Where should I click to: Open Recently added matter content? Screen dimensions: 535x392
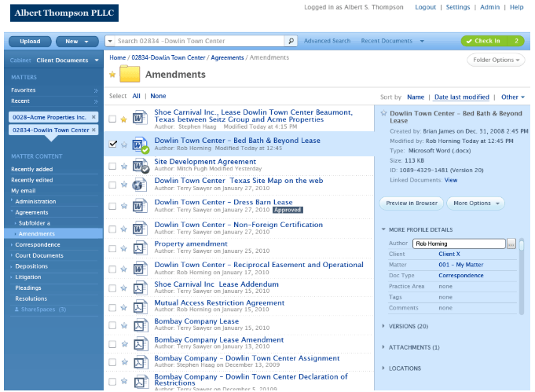coord(31,169)
